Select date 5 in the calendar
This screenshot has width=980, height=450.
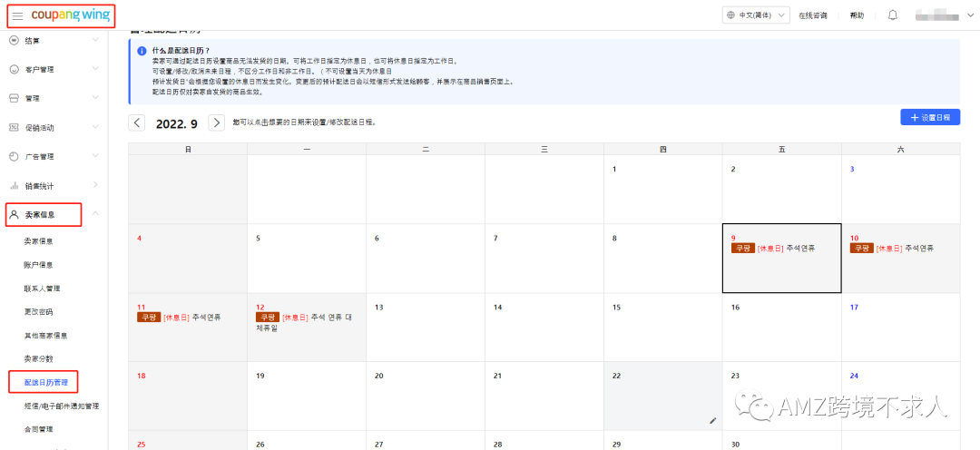point(307,259)
